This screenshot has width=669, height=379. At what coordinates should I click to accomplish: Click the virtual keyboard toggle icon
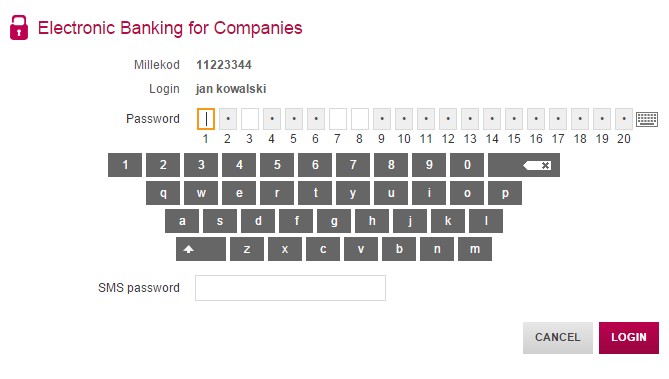[647, 119]
